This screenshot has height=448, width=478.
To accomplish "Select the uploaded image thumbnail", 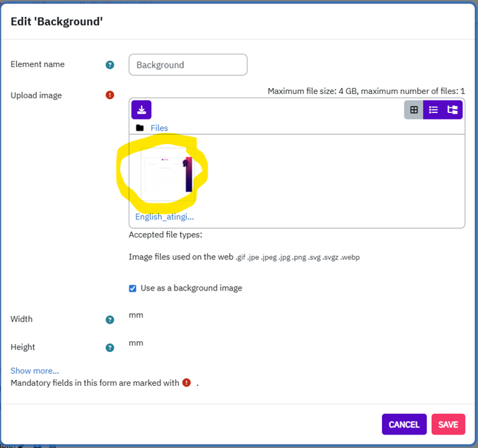I will 165,174.
